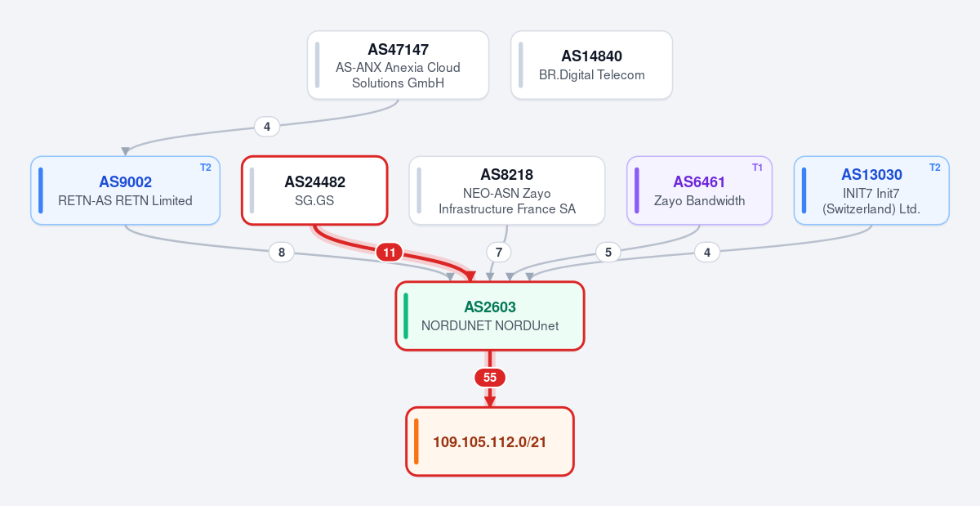Click the T2 tier tag on AS9002

tap(205, 168)
